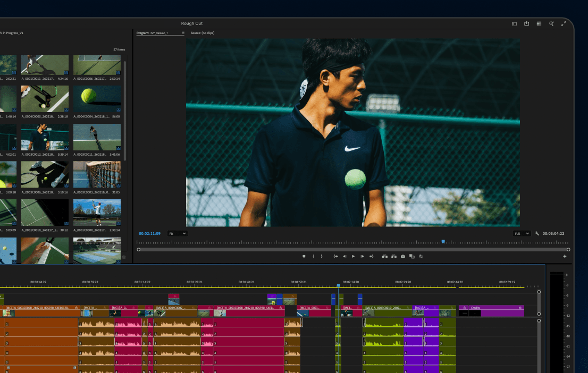Image resolution: width=588 pixels, height=373 pixels.
Task: Select the dark court thumbnail 30:12
Action: pos(45,213)
